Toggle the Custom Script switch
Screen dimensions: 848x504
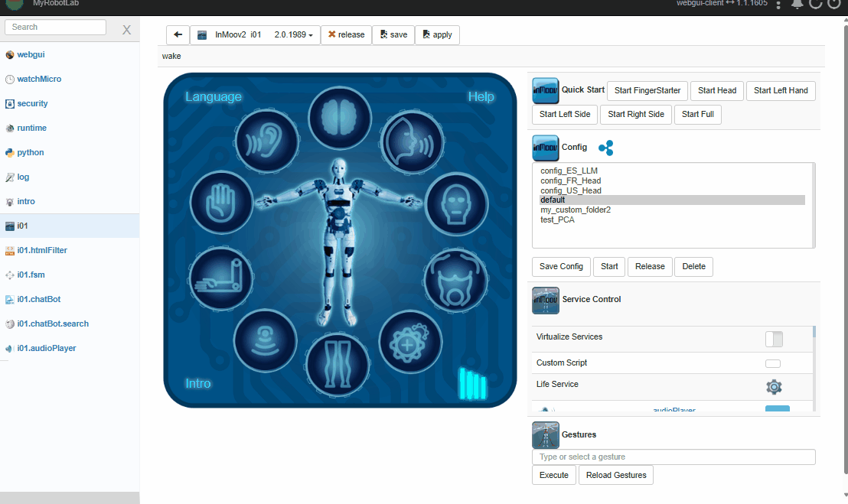[x=773, y=363]
